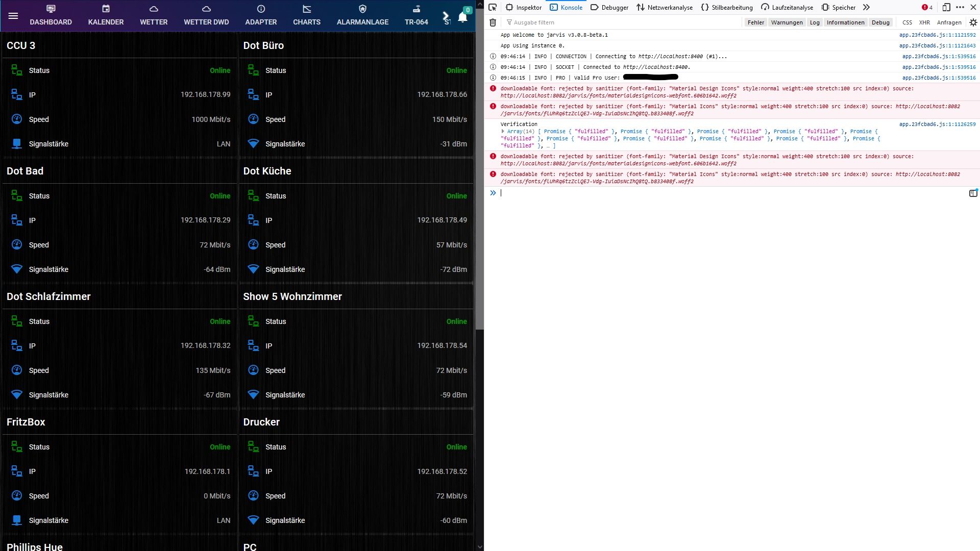Viewport: 980px width, 551px height.
Task: Open the Kalender tab
Action: coord(106,16)
